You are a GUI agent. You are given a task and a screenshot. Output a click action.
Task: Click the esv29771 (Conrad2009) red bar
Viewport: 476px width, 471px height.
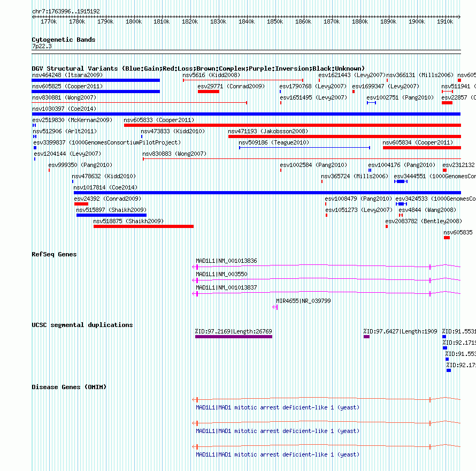tap(208, 92)
